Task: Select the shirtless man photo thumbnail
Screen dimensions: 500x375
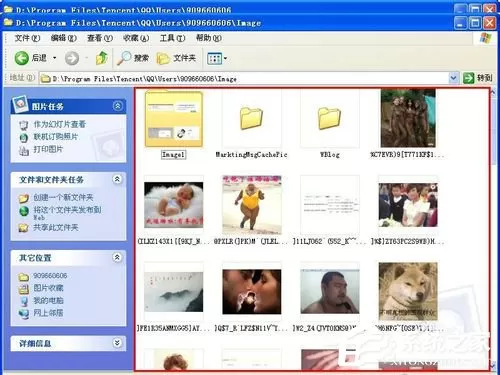Action: (x=330, y=292)
